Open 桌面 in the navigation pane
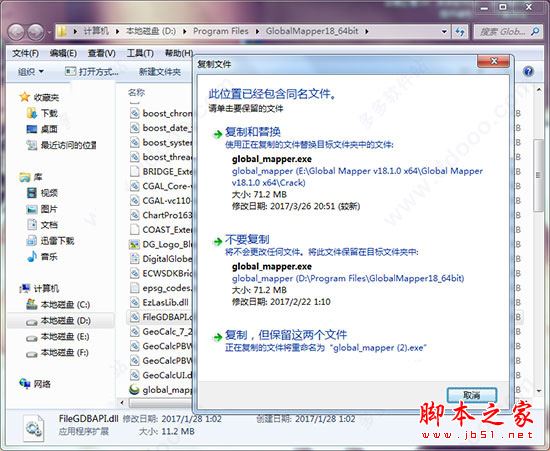The height and width of the screenshot is (451, 550). pos(42,129)
